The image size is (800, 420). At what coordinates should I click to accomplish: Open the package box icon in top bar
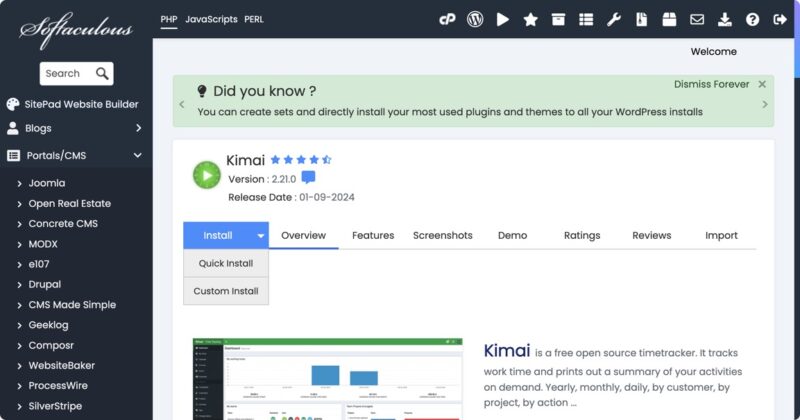(669, 19)
